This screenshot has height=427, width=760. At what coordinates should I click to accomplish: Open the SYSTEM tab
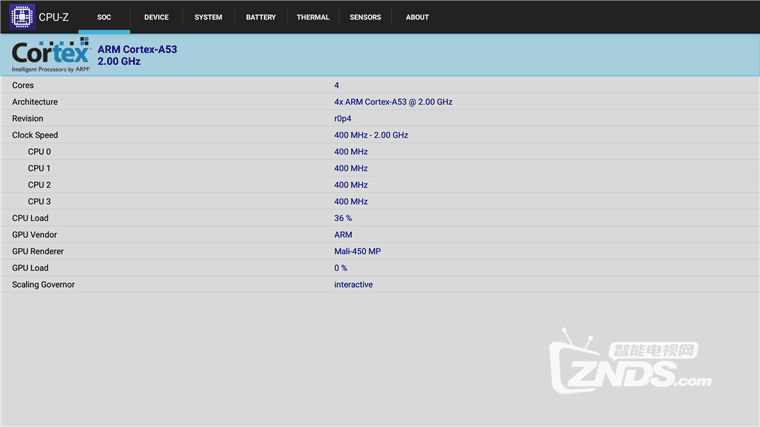tap(208, 17)
